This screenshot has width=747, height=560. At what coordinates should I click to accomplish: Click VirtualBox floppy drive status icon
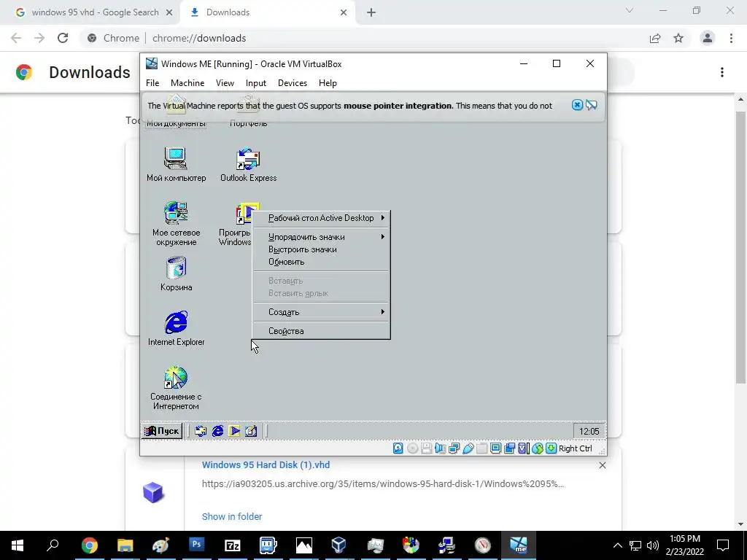tap(426, 448)
